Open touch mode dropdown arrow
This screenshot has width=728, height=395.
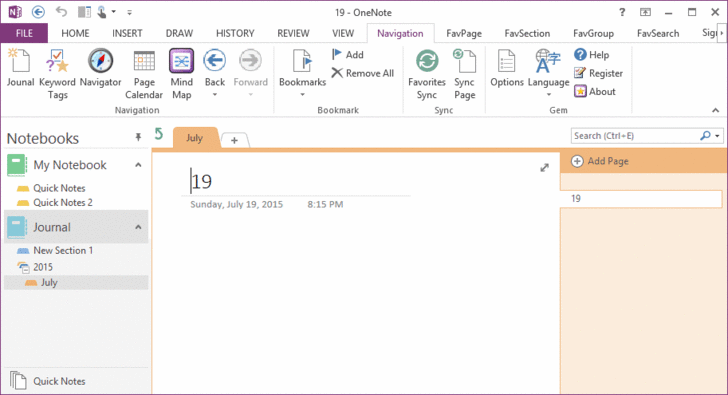coord(113,12)
